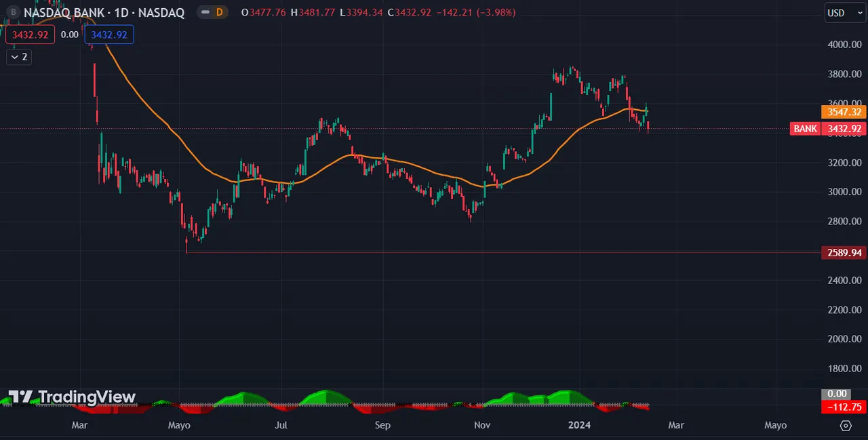The width and height of the screenshot is (868, 440).
Task: Click the NASDAQ BANK symbol logo icon
Action: click(x=12, y=12)
